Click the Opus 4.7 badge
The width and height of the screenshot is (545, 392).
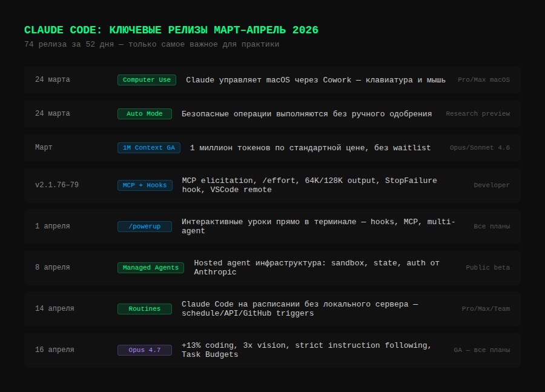coord(145,350)
